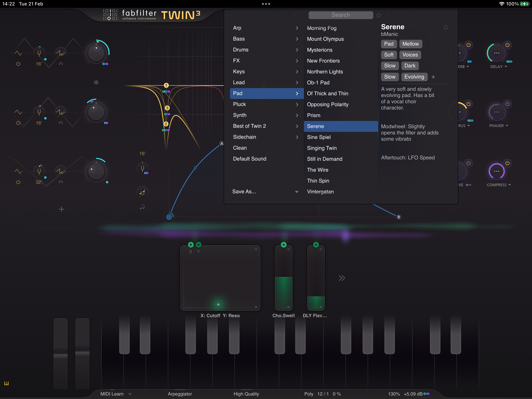This screenshot has height=399, width=532.
Task: Favorite the Serene preset with the star icon
Action: (446, 27)
